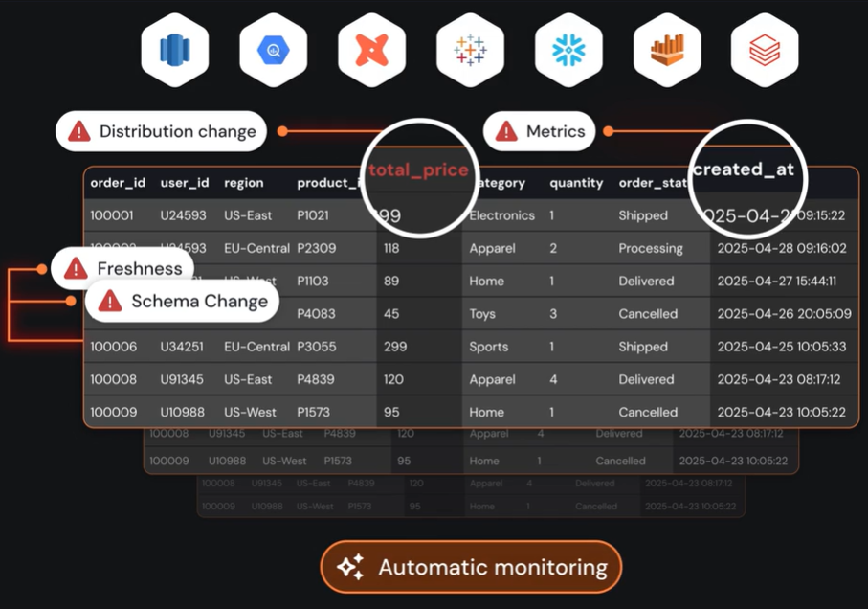Click product id P3055 cell

[317, 347]
